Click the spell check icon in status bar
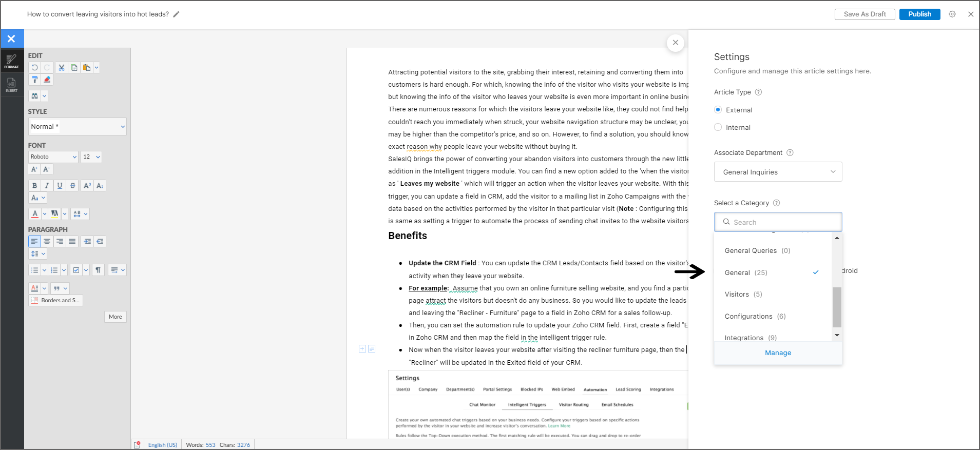The width and height of the screenshot is (980, 450). pos(137,445)
